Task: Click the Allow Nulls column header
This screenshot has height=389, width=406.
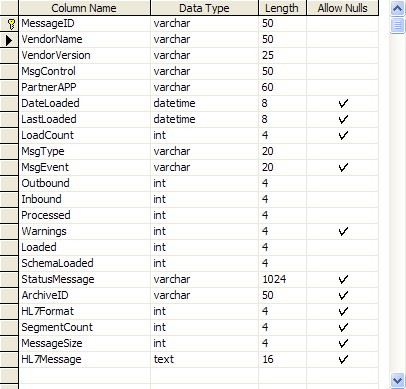Action: click(342, 8)
